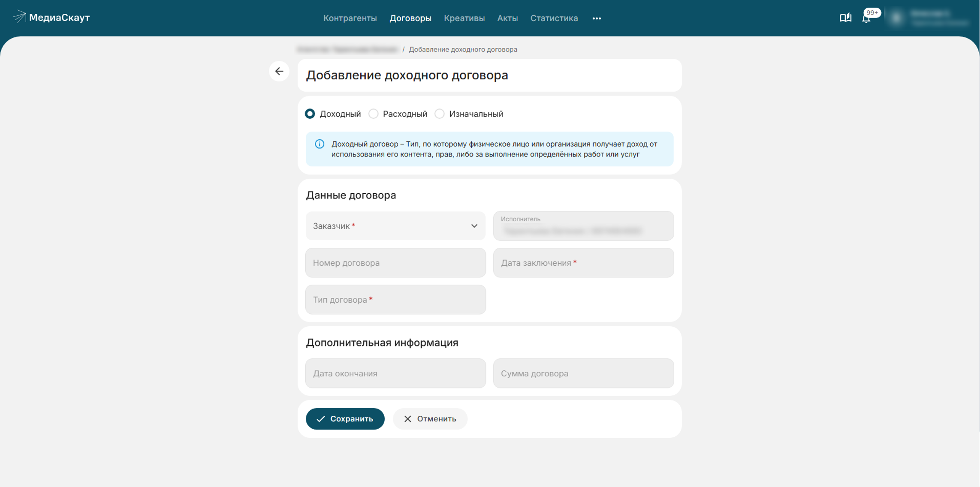
Task: Open the knowledge base book icon
Action: pos(845,18)
